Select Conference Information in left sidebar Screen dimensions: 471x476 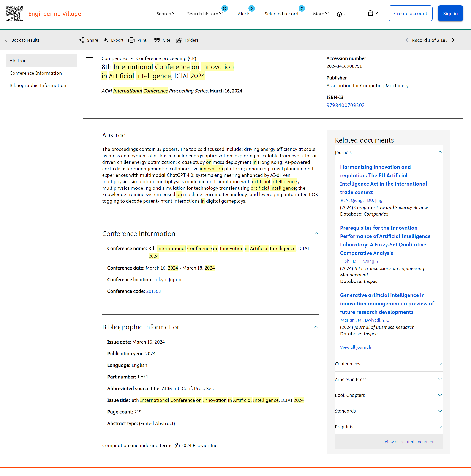coord(35,73)
